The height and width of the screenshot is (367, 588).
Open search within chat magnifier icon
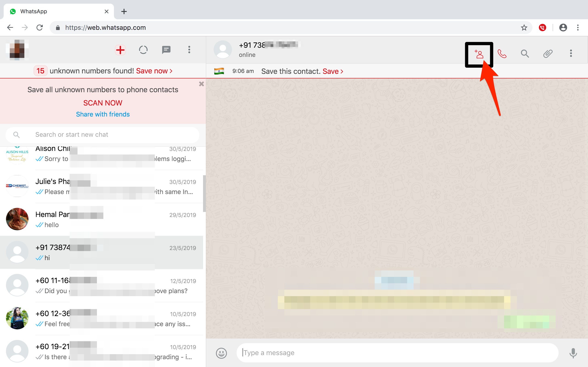525,53
